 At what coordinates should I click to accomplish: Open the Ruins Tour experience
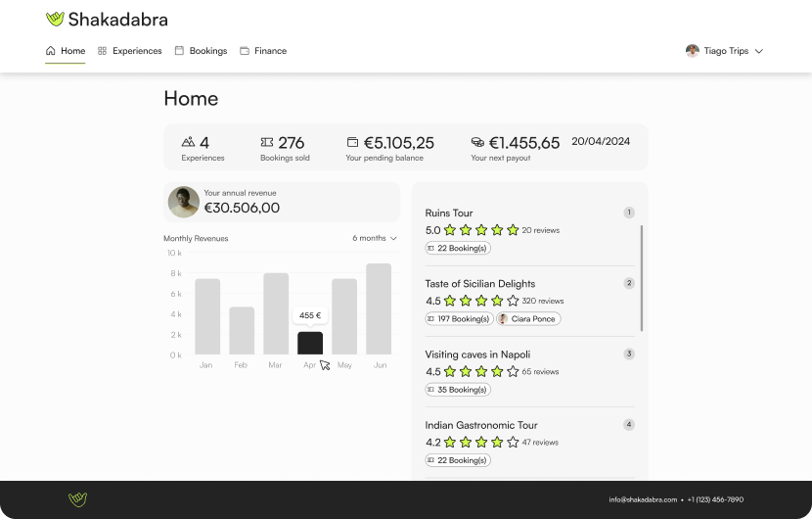(x=449, y=212)
